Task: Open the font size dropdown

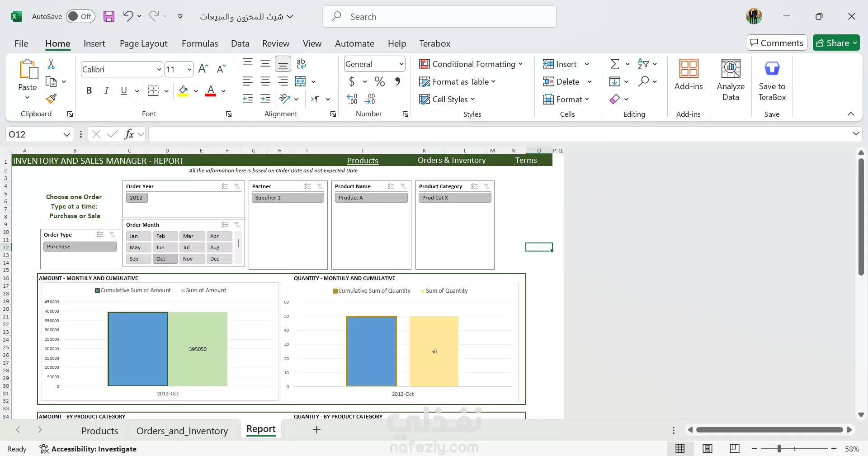Action: pyautogui.click(x=189, y=69)
